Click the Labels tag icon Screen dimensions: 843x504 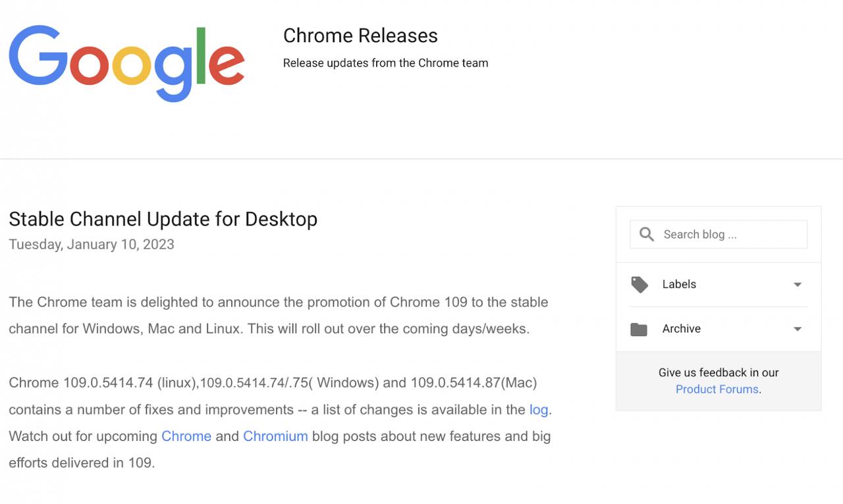(x=639, y=284)
